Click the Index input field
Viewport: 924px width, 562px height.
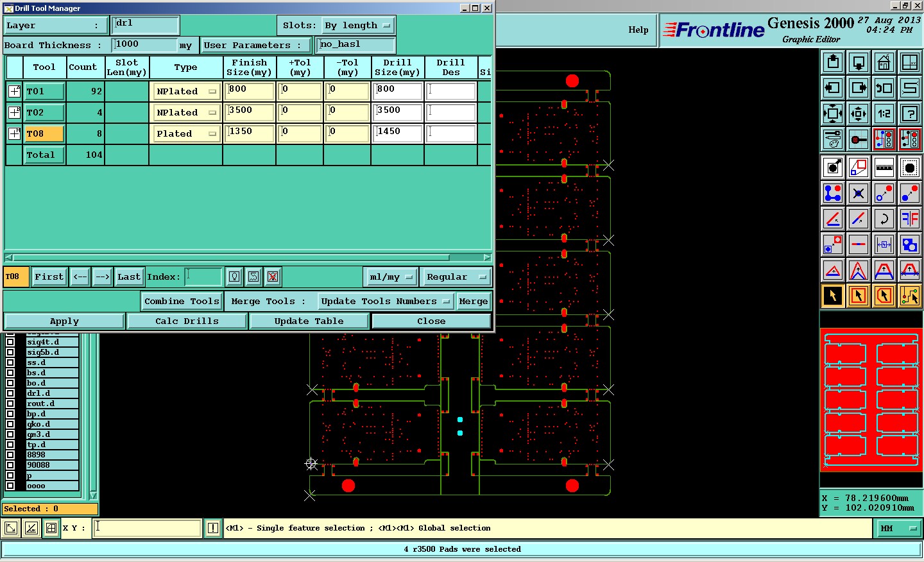point(203,277)
